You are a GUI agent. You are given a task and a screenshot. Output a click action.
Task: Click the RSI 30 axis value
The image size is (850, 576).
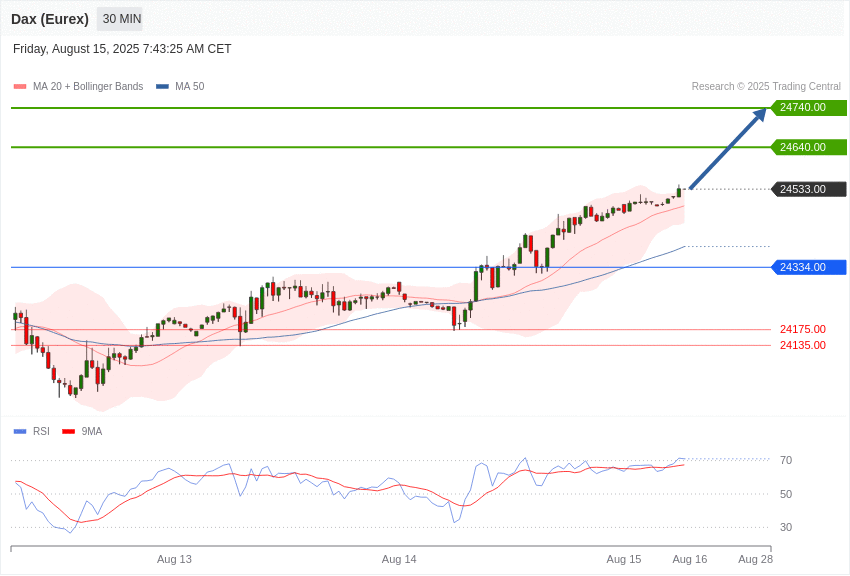click(x=786, y=527)
